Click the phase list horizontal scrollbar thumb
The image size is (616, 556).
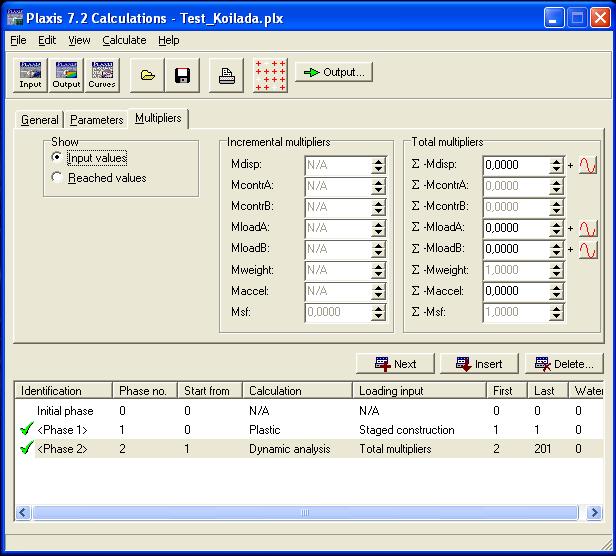click(305, 512)
